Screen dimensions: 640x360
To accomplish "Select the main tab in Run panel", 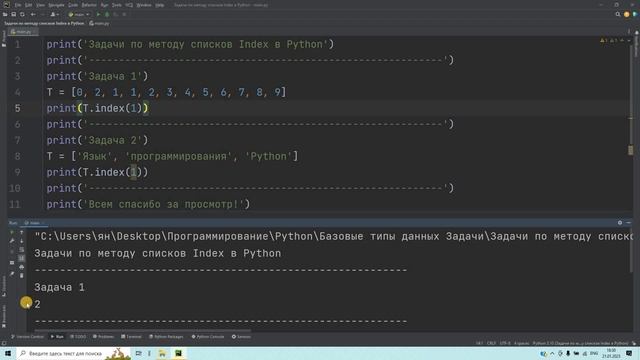I will click(34, 223).
